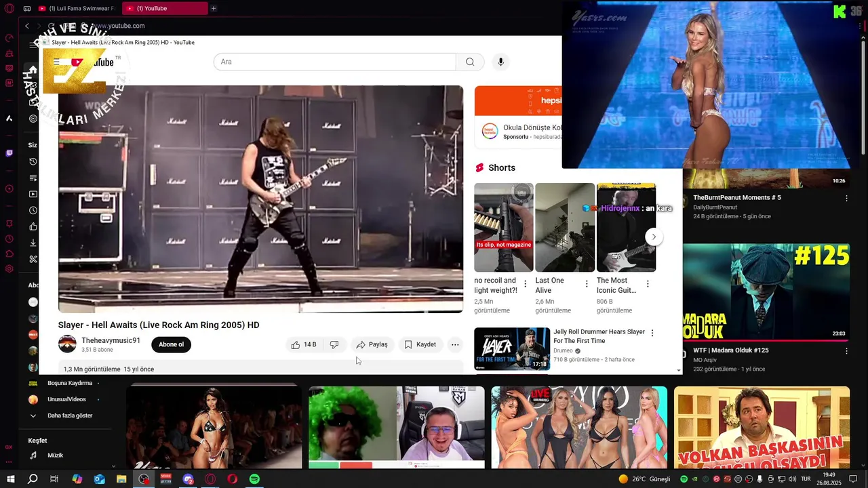
Task: Open options for WTF Madara Olduk video
Action: (846, 351)
